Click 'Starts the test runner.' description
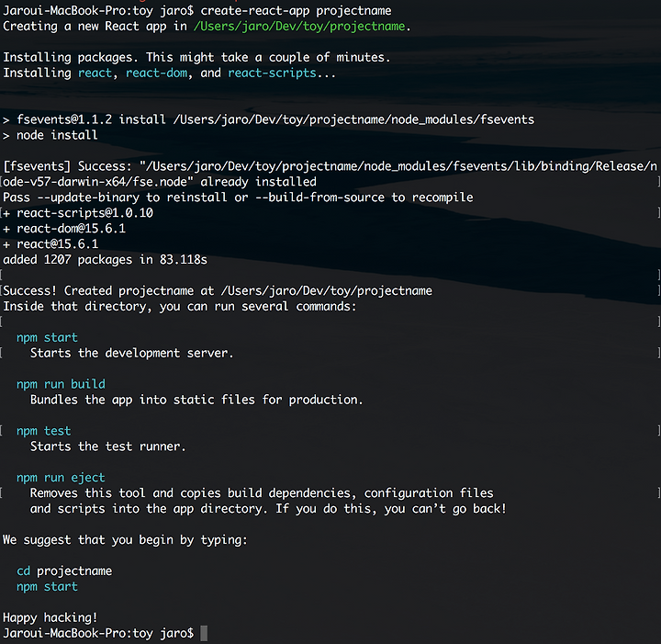 [x=108, y=446]
